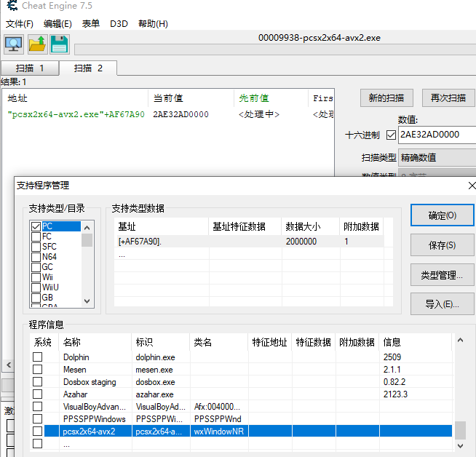Screen dimensions: 476x457
Task: Click the Cheat Engine title bar logo
Action: pyautogui.click(x=8, y=7)
